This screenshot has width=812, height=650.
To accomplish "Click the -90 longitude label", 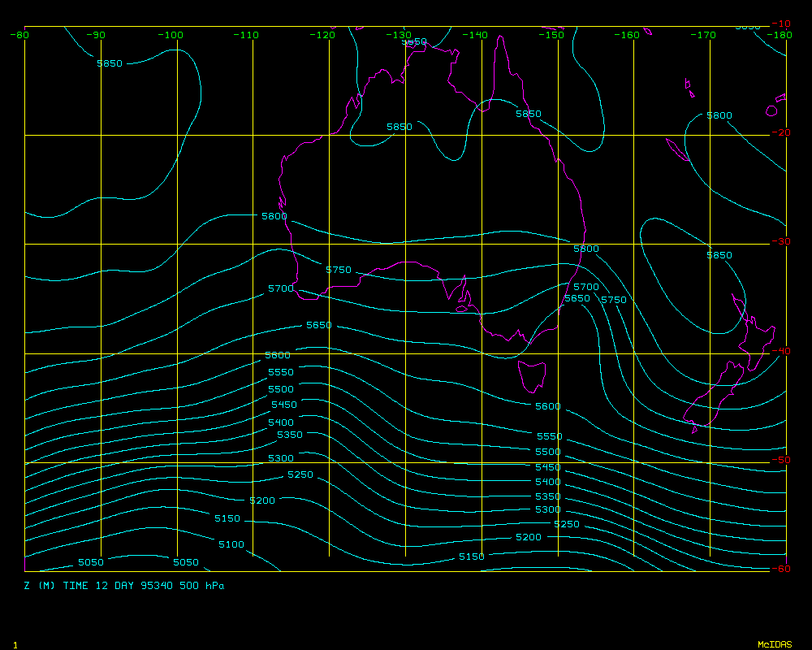I will pyautogui.click(x=96, y=35).
